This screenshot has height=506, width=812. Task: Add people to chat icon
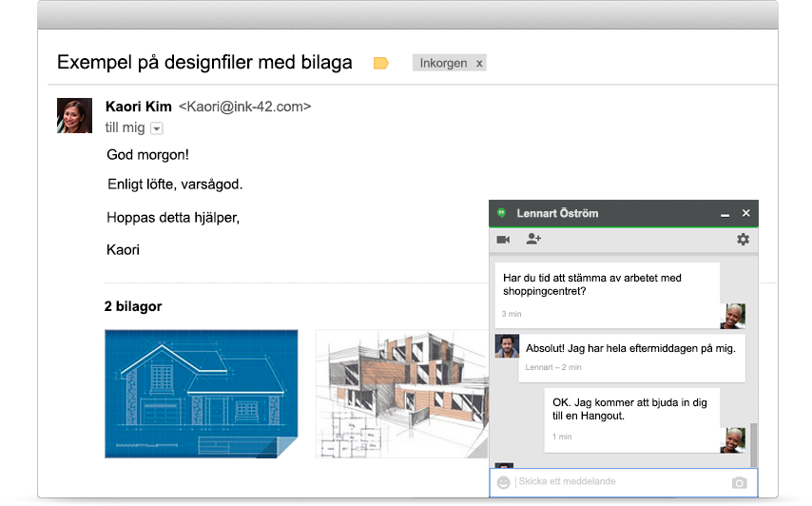coord(533,239)
